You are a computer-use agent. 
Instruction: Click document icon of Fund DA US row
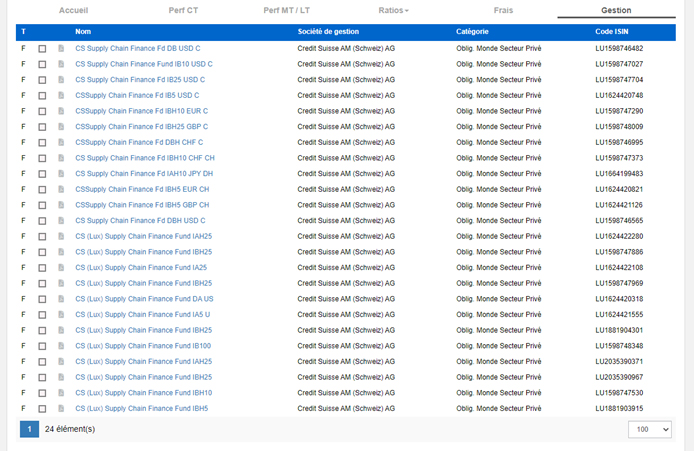click(61, 299)
